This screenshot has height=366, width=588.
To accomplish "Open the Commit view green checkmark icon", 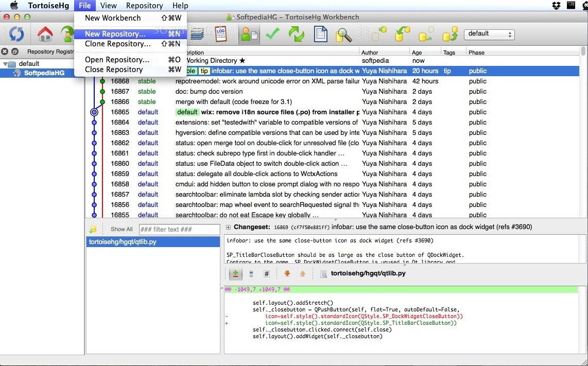I will (x=272, y=33).
